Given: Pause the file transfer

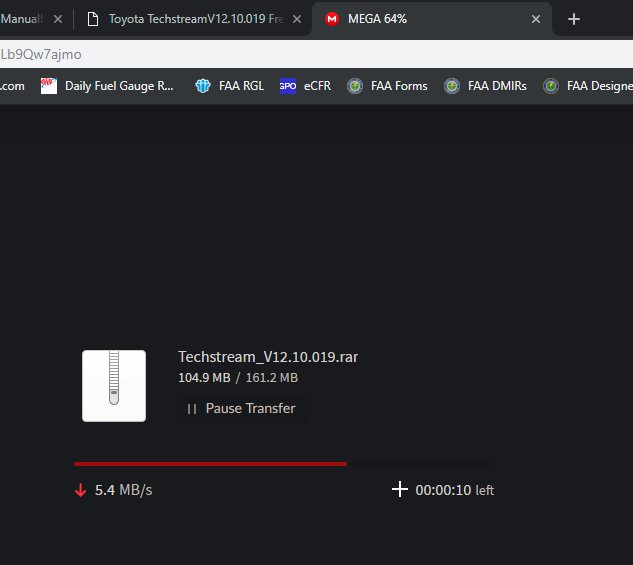Looking at the screenshot, I should [241, 408].
